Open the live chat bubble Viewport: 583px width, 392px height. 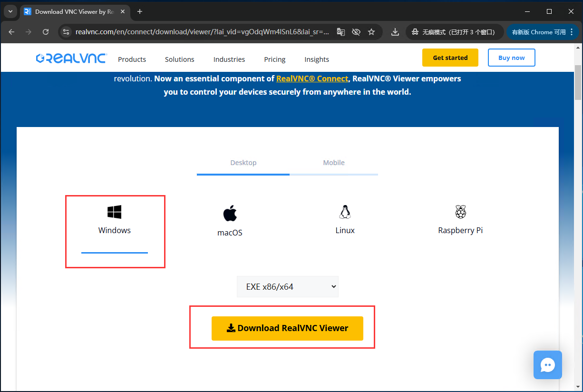548,365
